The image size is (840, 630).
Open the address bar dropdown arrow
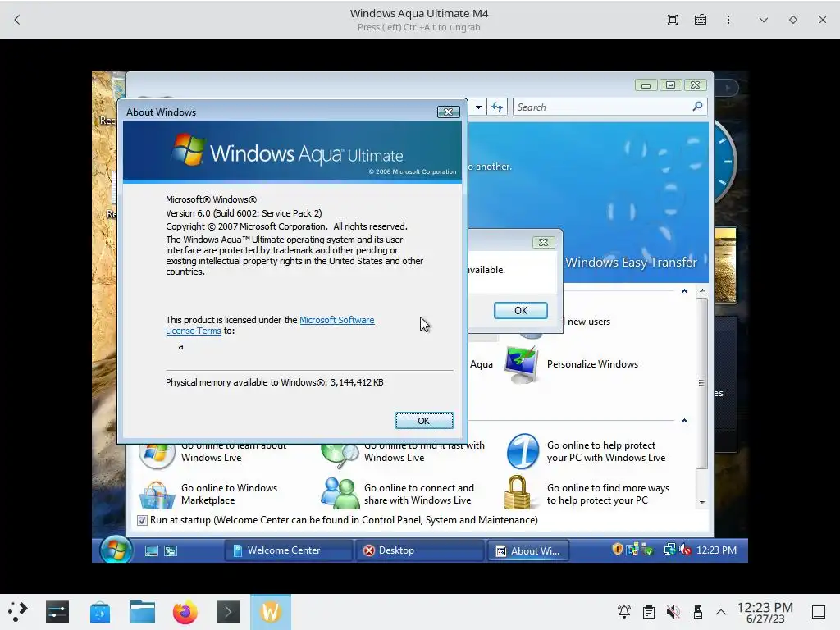point(478,107)
